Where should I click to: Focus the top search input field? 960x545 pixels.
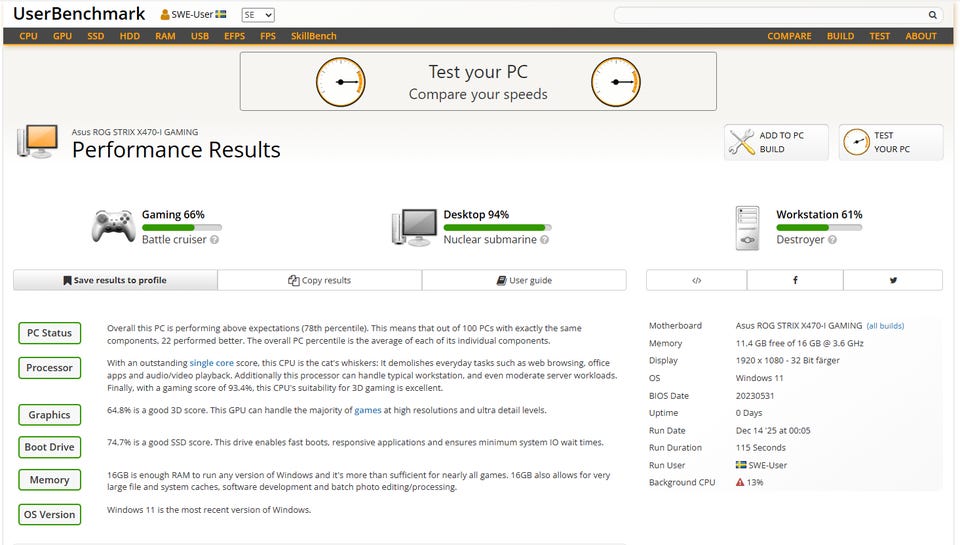(770, 15)
